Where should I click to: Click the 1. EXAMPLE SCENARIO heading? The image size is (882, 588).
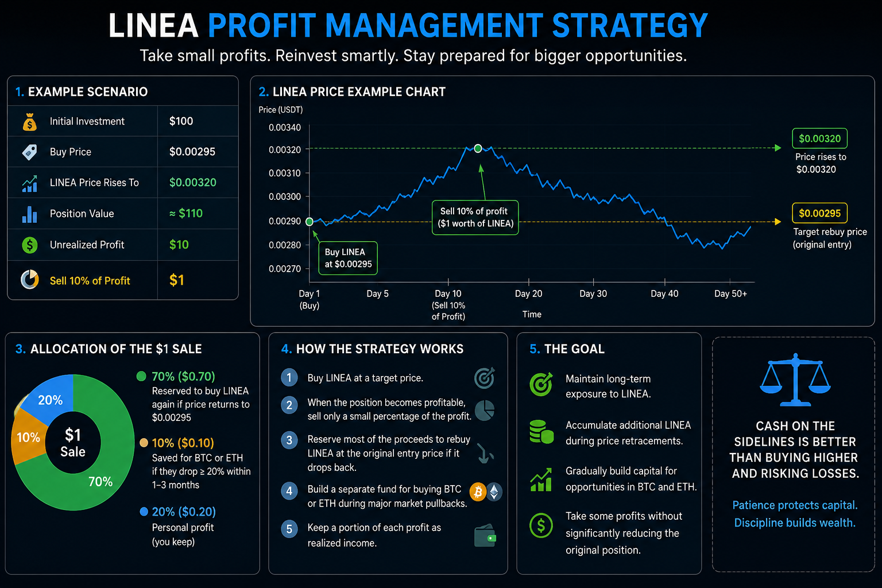(x=81, y=92)
